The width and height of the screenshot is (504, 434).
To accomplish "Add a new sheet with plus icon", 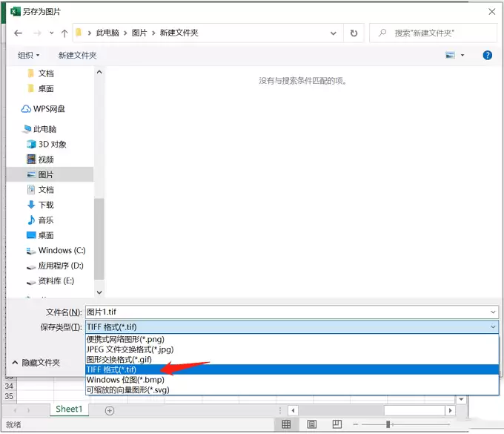I will (110, 410).
